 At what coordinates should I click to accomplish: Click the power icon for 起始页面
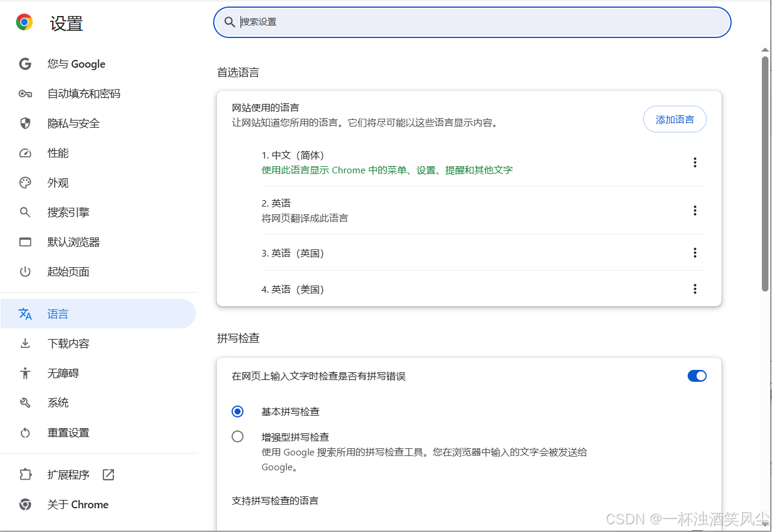pos(25,272)
